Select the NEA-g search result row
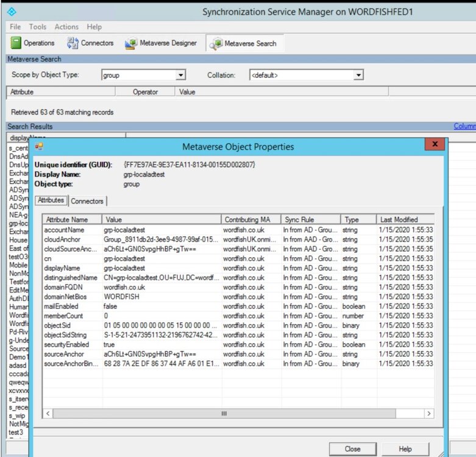 pos(18,215)
